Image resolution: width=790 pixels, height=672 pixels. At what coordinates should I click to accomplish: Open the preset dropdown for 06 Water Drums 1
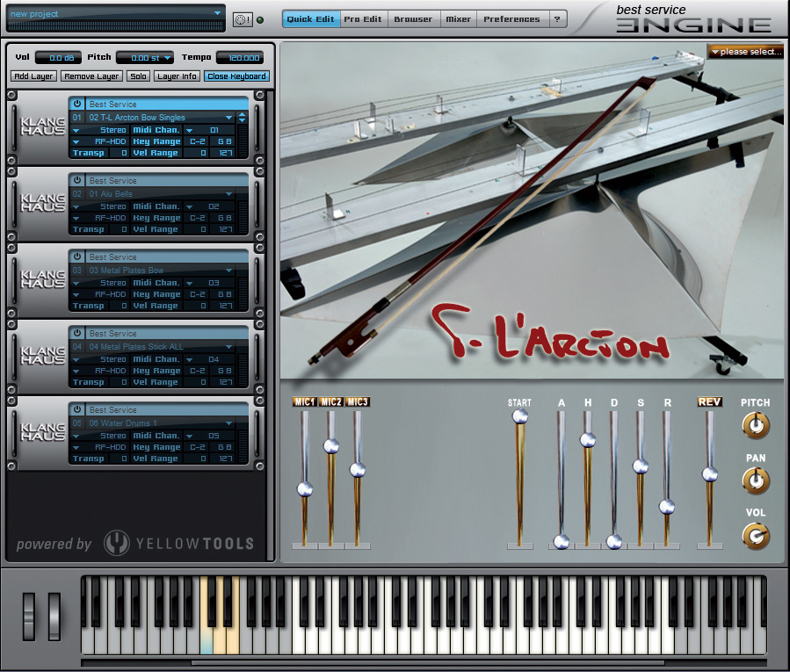[x=229, y=423]
